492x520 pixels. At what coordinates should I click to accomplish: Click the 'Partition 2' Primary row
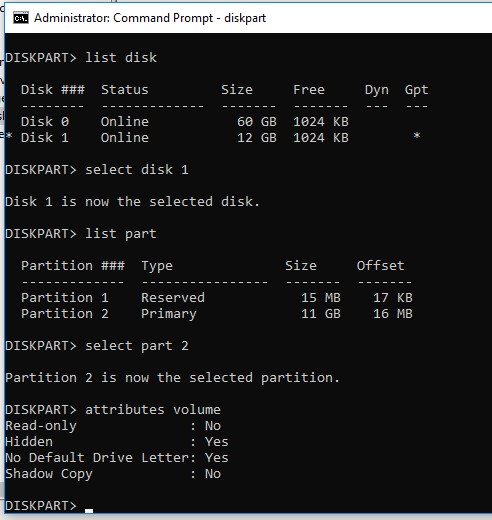coord(217,314)
